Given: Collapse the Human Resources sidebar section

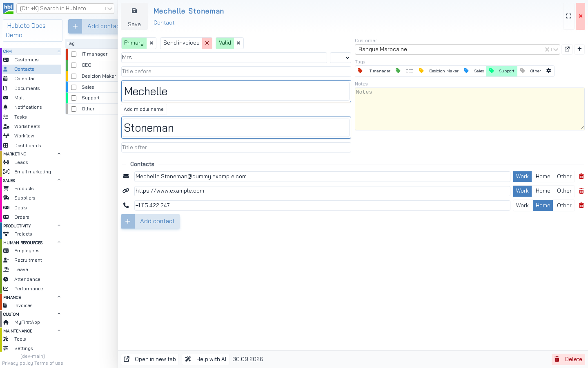Looking at the screenshot, I should tap(59, 243).
